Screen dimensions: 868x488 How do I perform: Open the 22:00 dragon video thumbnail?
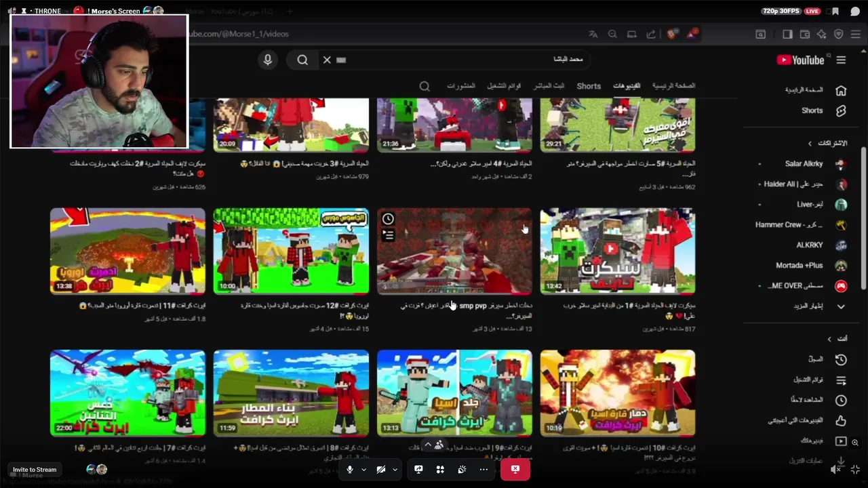(127, 392)
